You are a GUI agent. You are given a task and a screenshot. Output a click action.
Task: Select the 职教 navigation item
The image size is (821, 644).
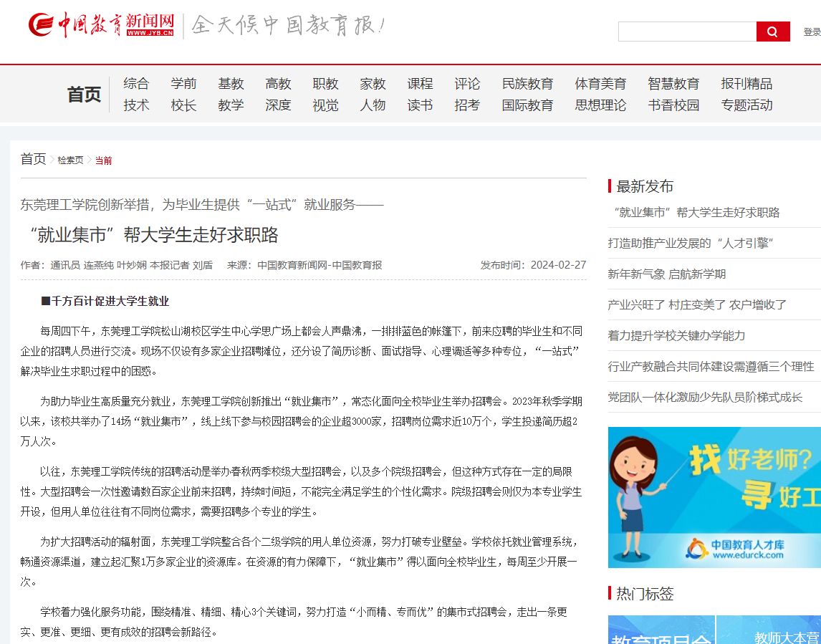(325, 84)
